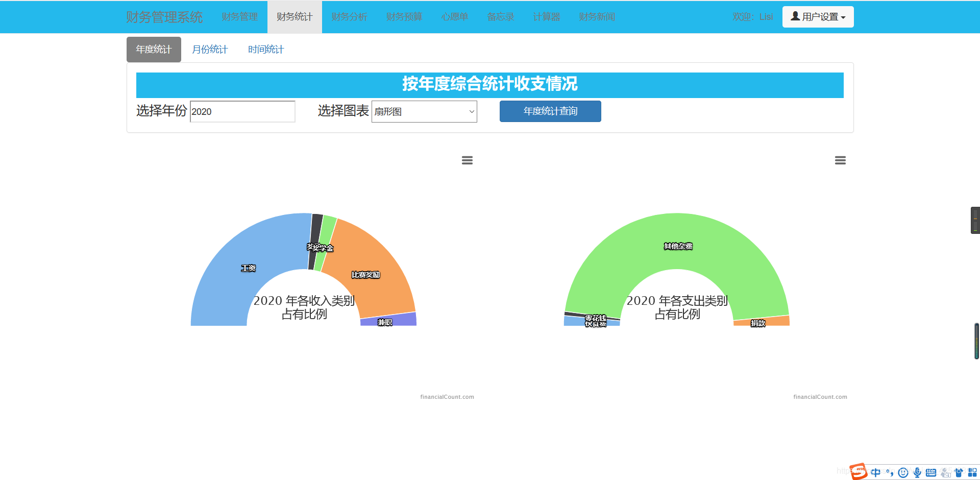Activate the voice input microphone icon
The image size is (980, 480).
coord(917,472)
